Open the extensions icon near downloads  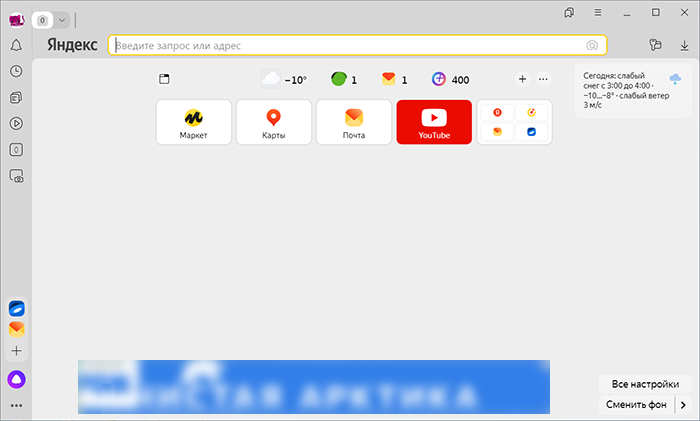tap(655, 45)
